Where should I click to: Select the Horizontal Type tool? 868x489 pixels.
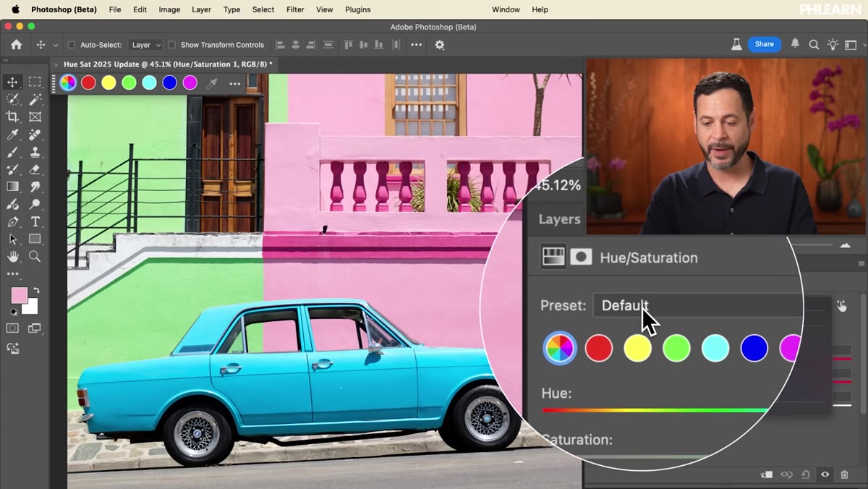click(x=35, y=222)
